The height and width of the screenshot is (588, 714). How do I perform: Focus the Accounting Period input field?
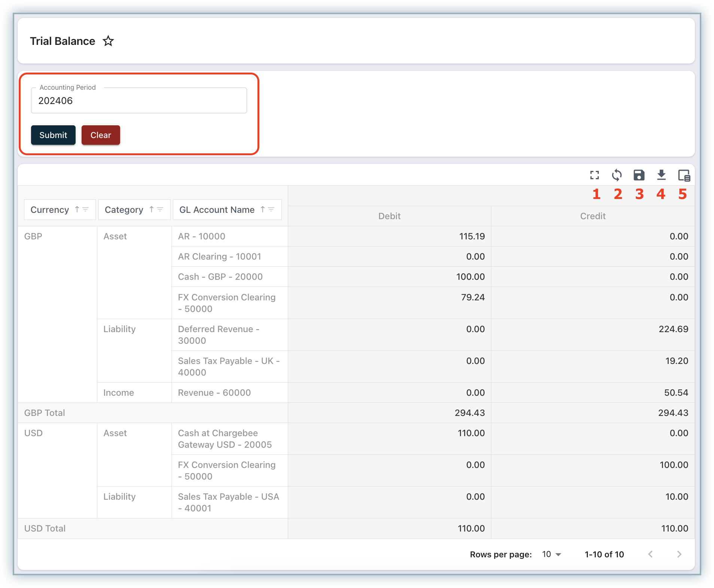coord(139,101)
